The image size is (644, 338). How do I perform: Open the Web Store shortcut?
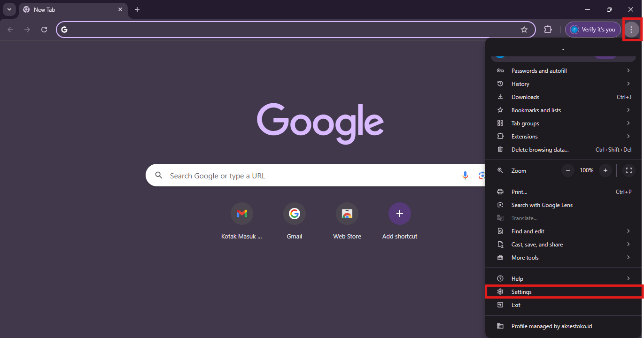347,214
